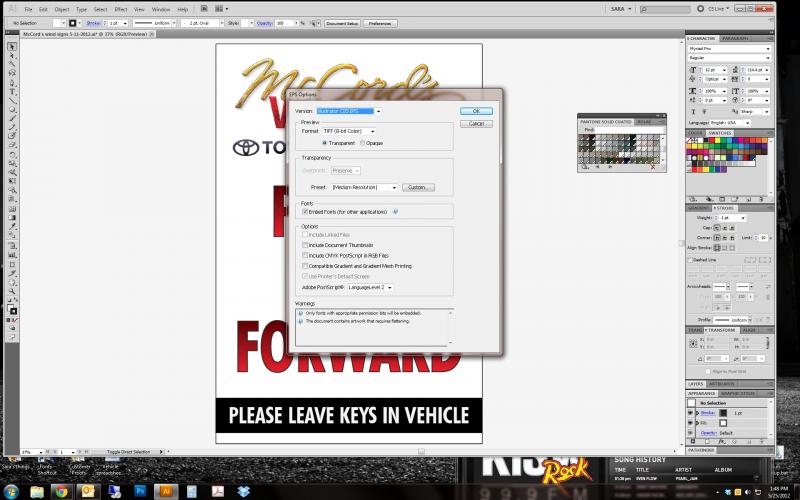Click the Preferences button in the control bar
Viewport: 800px width, 500px height.
380,23
